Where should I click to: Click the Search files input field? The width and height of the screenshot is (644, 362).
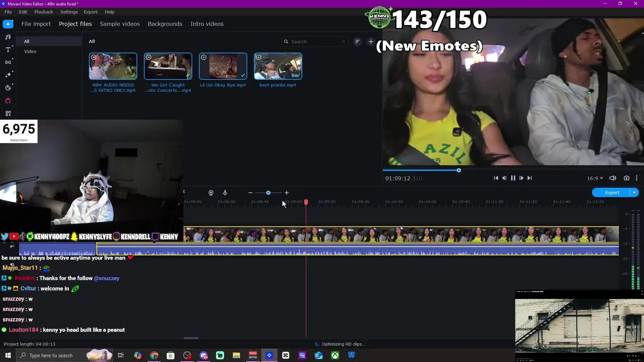tap(314, 42)
